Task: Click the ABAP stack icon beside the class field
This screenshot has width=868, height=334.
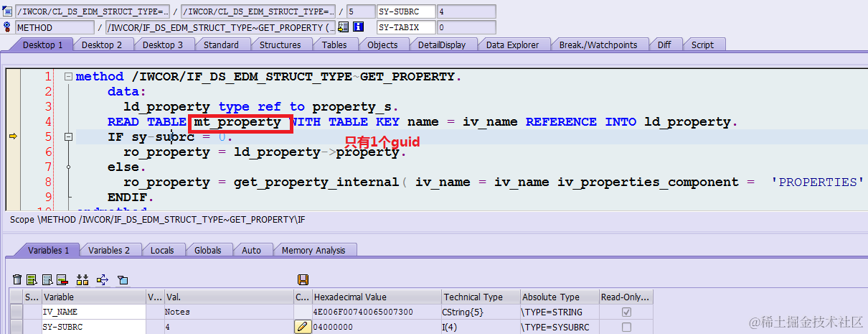Action: click(x=7, y=11)
